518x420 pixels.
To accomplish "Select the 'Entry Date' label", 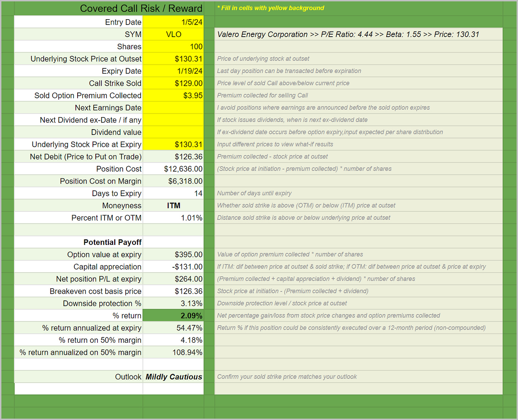I will (123, 22).
